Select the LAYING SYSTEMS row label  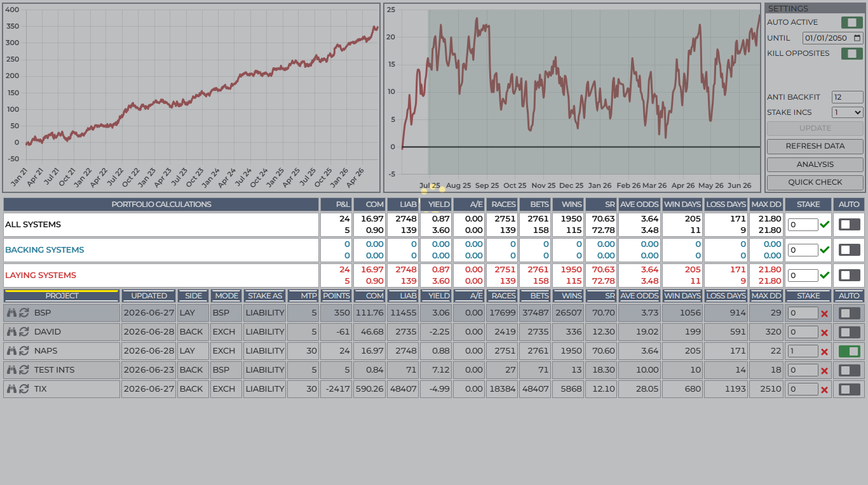pos(41,276)
